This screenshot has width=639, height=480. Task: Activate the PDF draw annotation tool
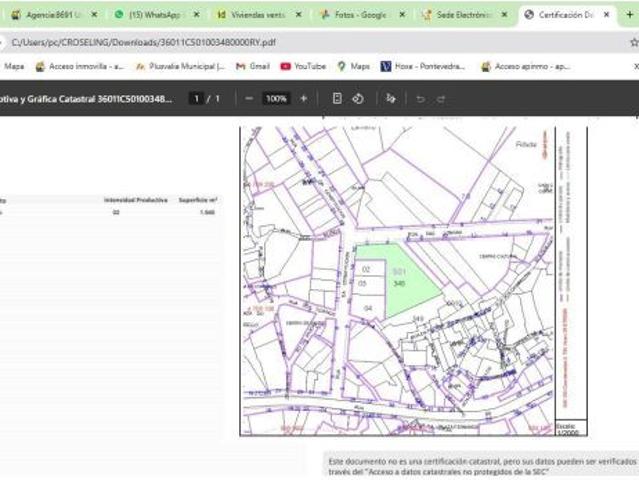tap(390, 99)
